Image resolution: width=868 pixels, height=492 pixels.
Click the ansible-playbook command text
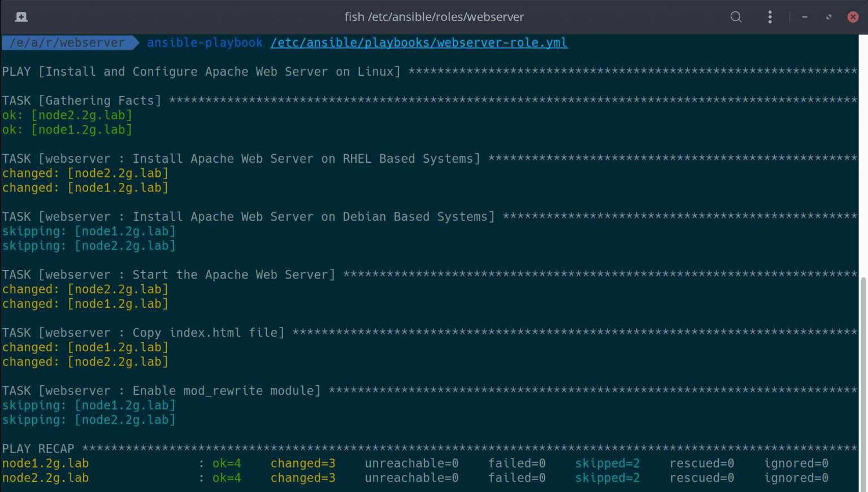[x=205, y=42]
